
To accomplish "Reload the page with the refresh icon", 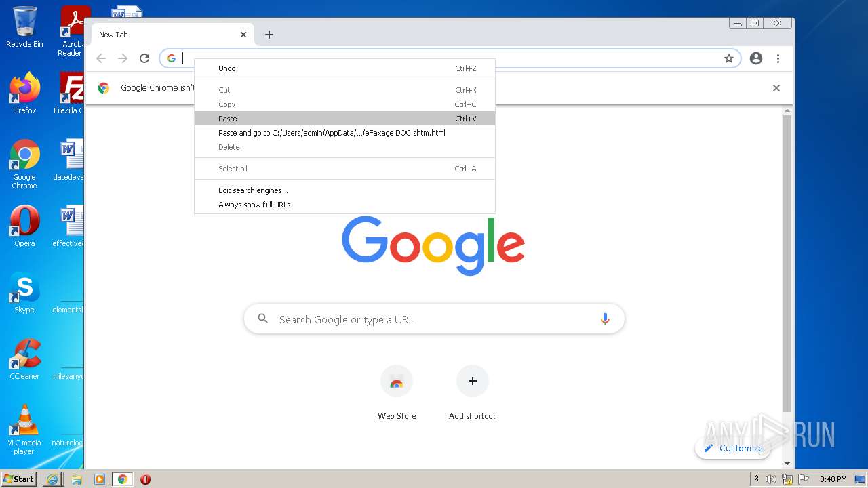I will tap(144, 58).
